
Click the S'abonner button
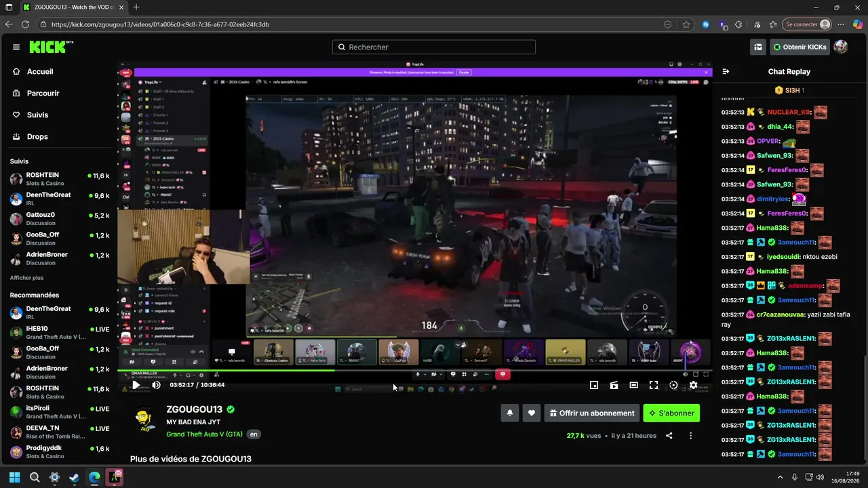671,413
